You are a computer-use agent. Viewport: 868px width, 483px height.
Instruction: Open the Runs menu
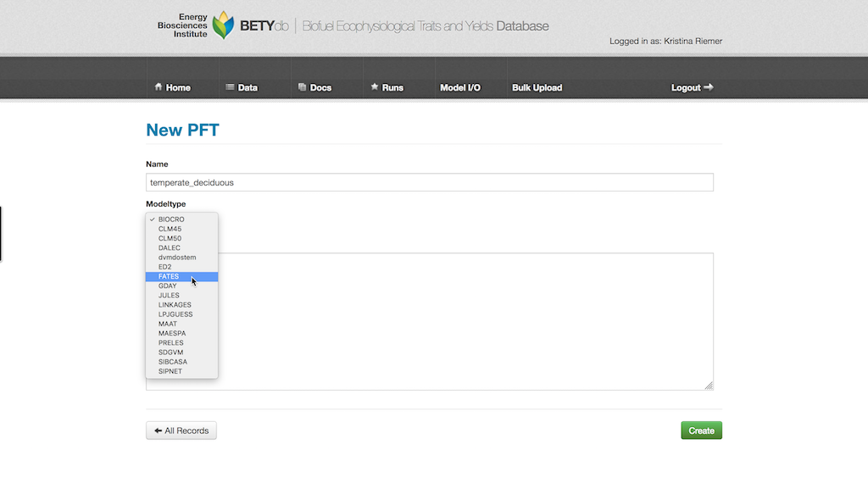click(x=387, y=87)
